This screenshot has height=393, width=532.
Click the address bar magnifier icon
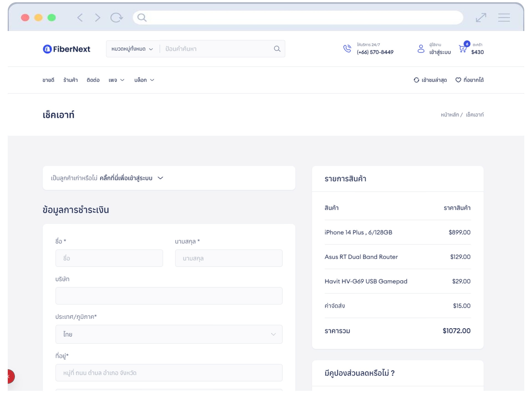[x=142, y=18]
